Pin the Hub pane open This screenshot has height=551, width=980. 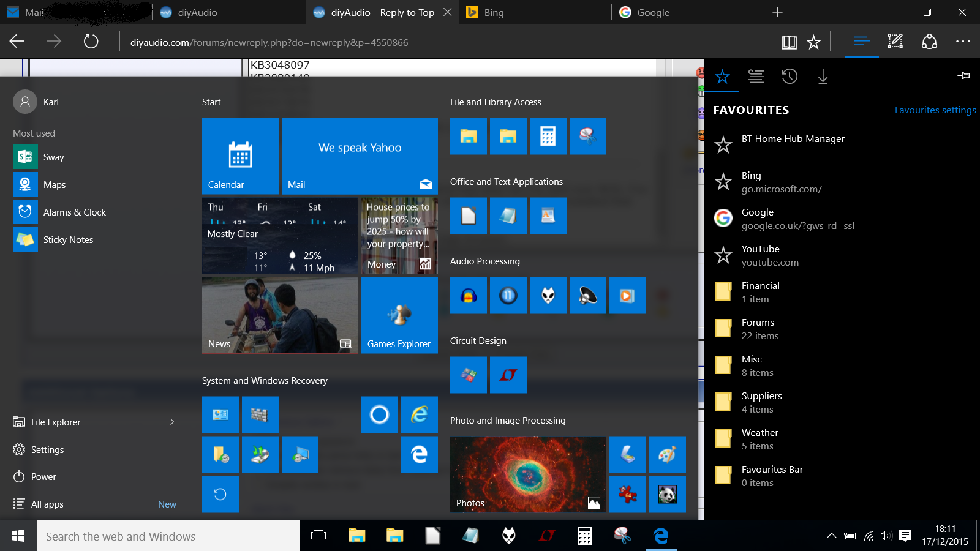point(963,76)
